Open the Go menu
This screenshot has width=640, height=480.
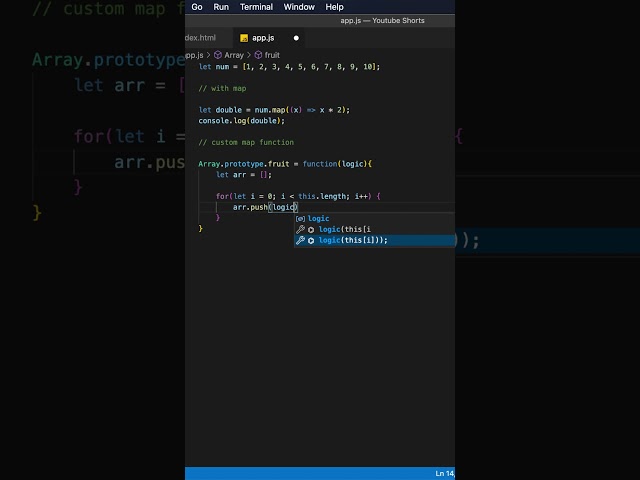197,7
